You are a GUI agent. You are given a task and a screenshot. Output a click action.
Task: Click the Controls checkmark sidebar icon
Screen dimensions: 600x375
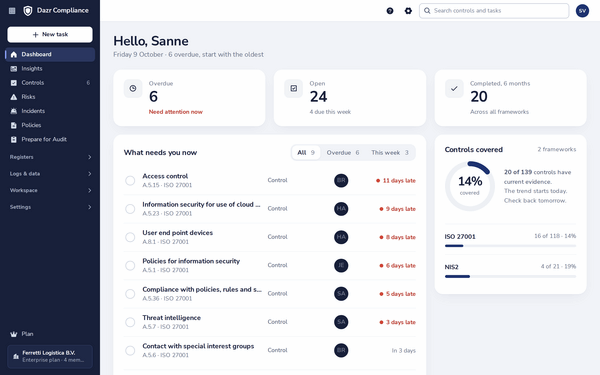tap(14, 83)
